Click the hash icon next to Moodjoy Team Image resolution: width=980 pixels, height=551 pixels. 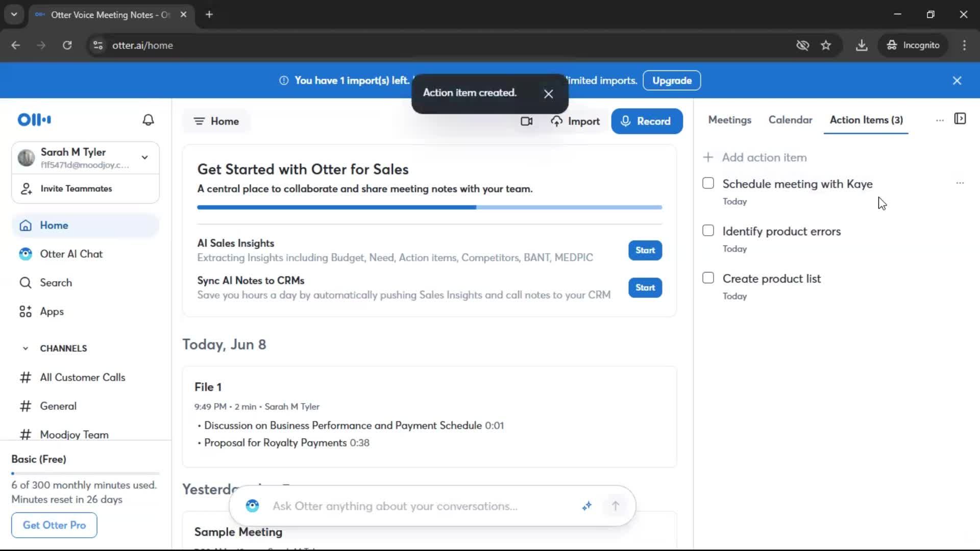click(x=26, y=435)
